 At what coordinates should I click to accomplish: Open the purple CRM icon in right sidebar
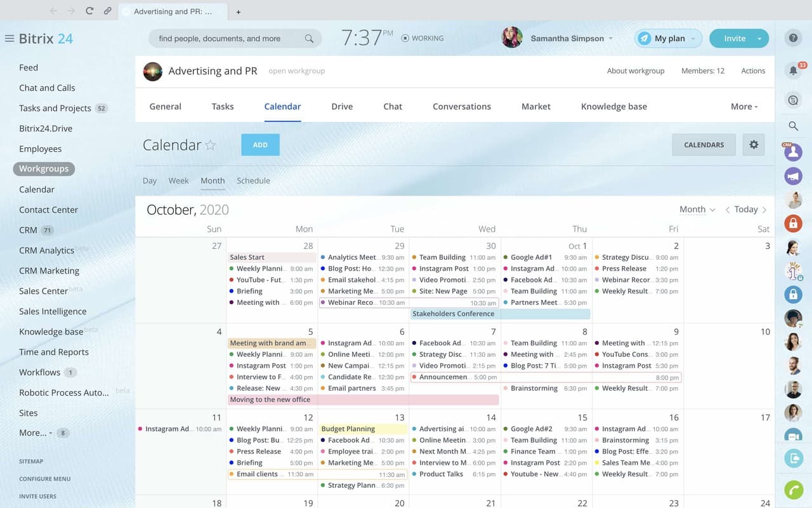tap(793, 152)
